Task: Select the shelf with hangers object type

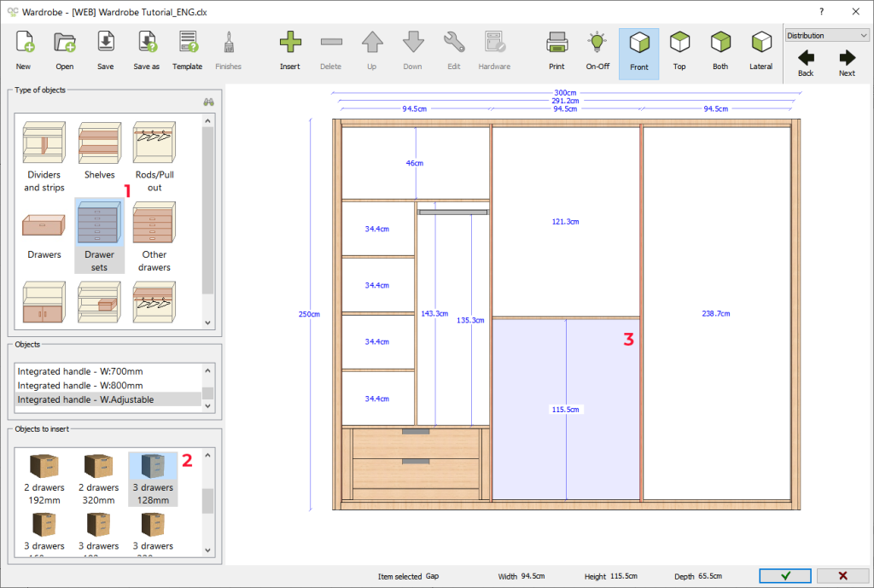Action: tap(154, 303)
